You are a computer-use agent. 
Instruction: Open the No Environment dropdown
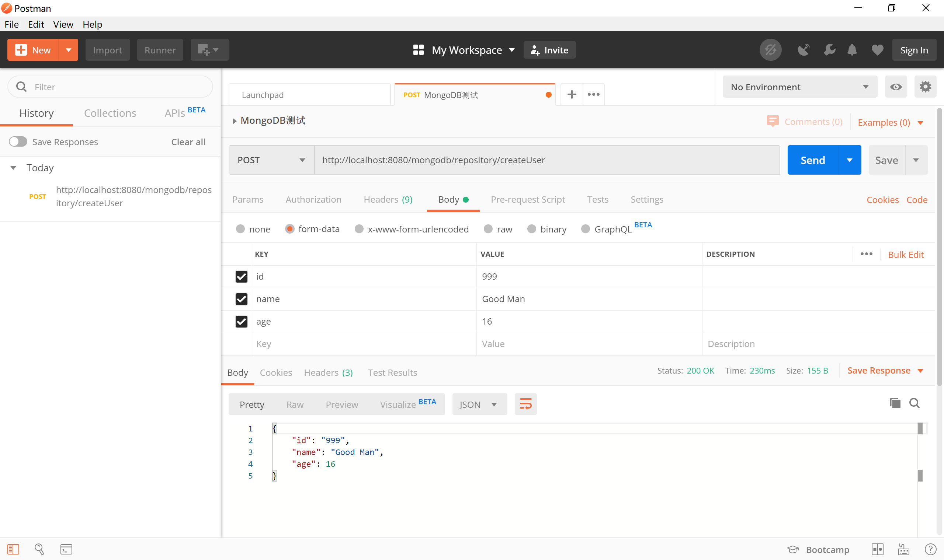tap(799, 87)
